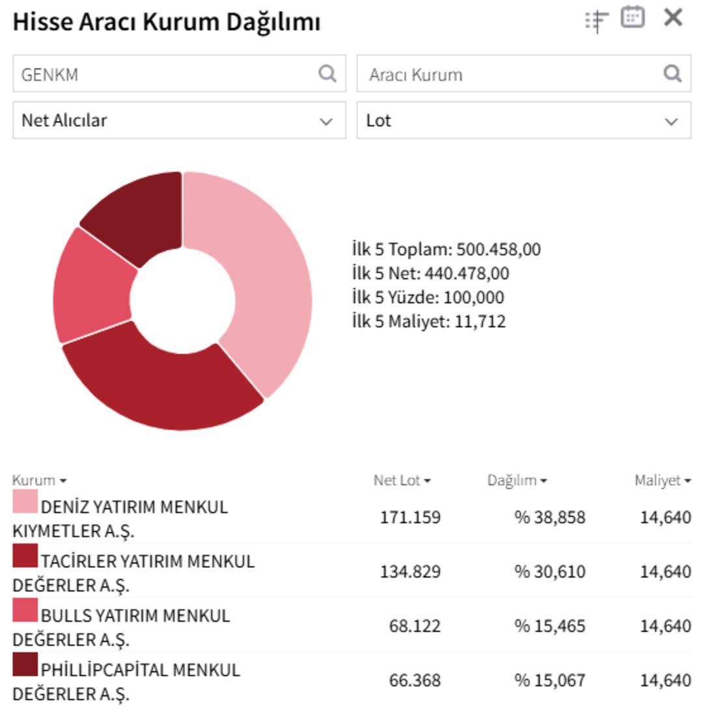Click inside the GENKM stock search field
The width and height of the screenshot is (703, 728).
point(130,75)
